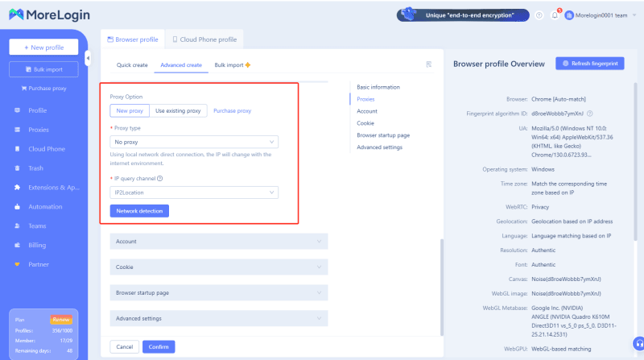The image size is (644, 360).
Task: Click the layout toggle icon near tabs
Action: coord(429,64)
